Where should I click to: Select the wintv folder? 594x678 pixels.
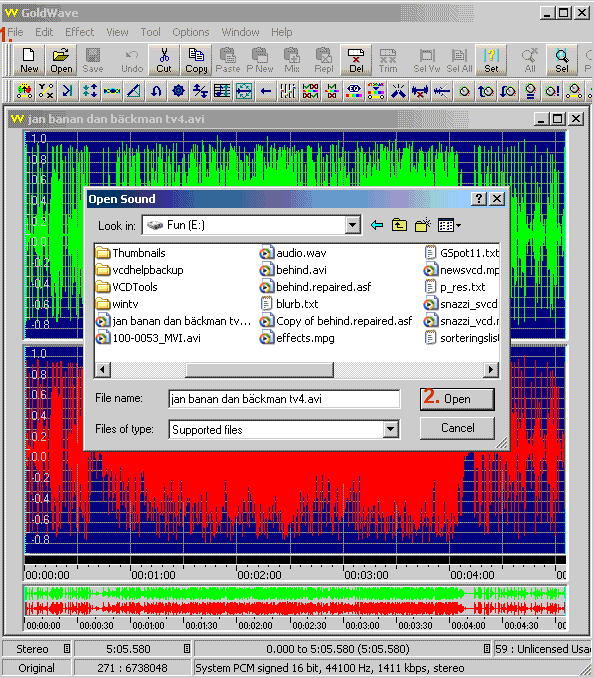click(117, 304)
